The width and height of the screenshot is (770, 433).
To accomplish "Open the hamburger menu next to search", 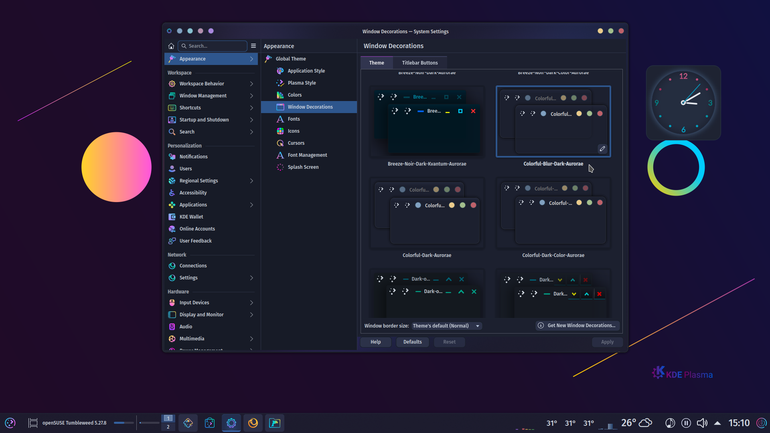I will point(253,46).
